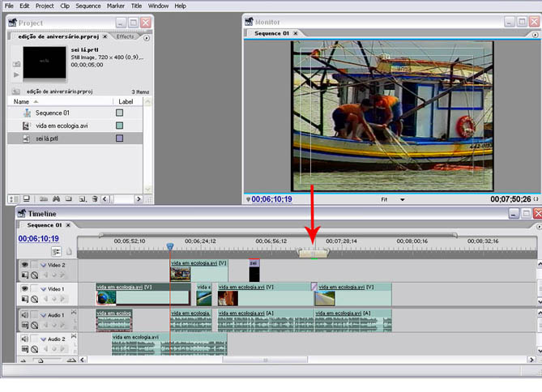This screenshot has width=542, height=392.
Task: Toggle Video 1 track visibility eye
Action: (x=24, y=289)
